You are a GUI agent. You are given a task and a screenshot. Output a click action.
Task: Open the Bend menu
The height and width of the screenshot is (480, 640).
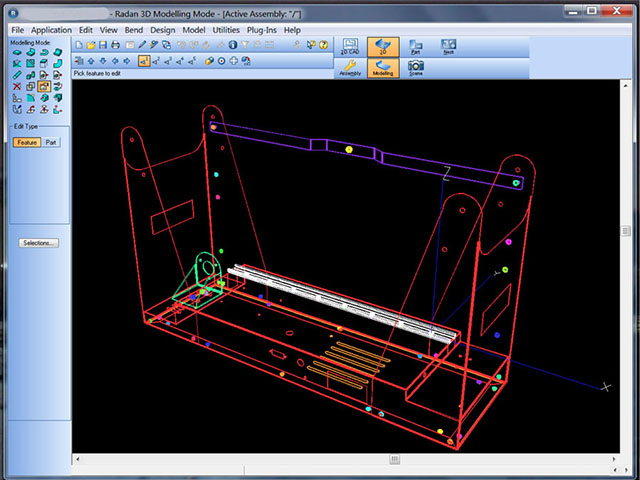(x=133, y=30)
